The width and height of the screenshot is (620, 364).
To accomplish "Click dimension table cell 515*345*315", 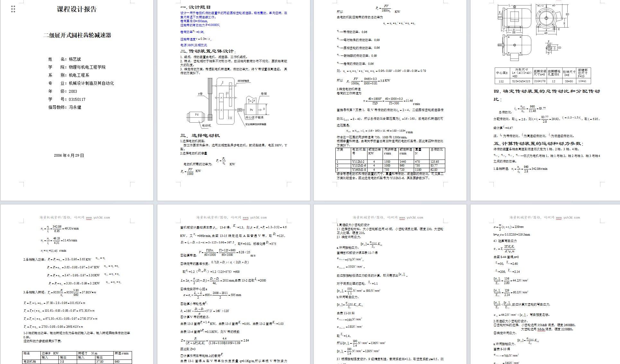I will pos(521,81).
